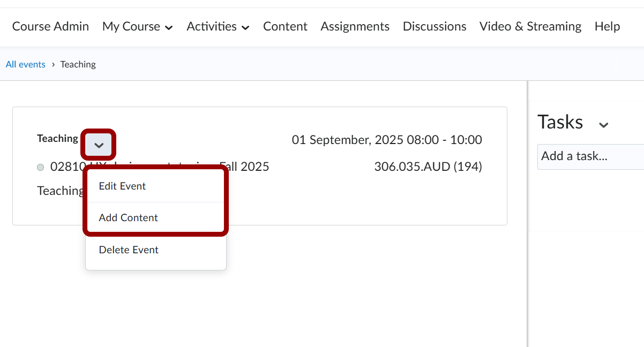Open the Discussions section

434,26
